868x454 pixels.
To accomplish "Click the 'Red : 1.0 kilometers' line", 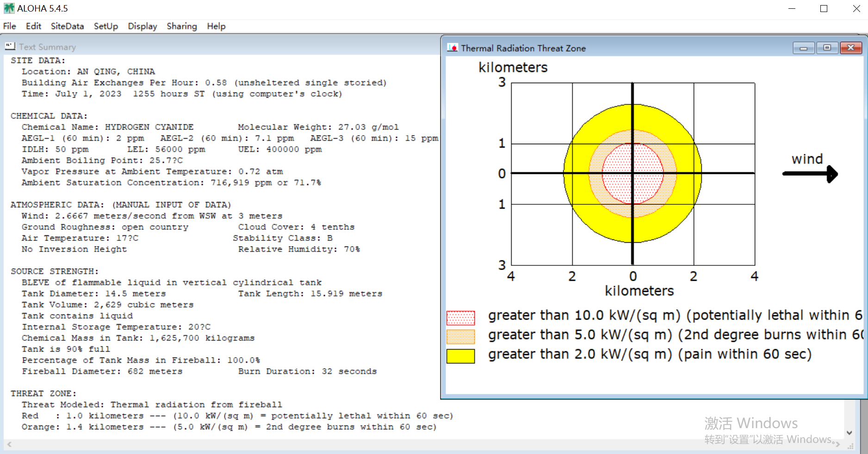I will tap(237, 416).
